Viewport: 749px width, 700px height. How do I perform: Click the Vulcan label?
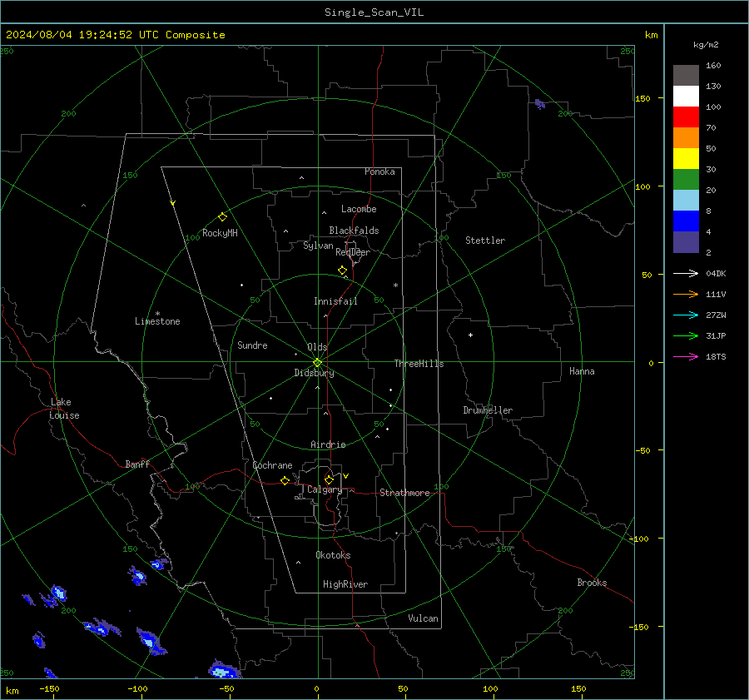pos(423,618)
